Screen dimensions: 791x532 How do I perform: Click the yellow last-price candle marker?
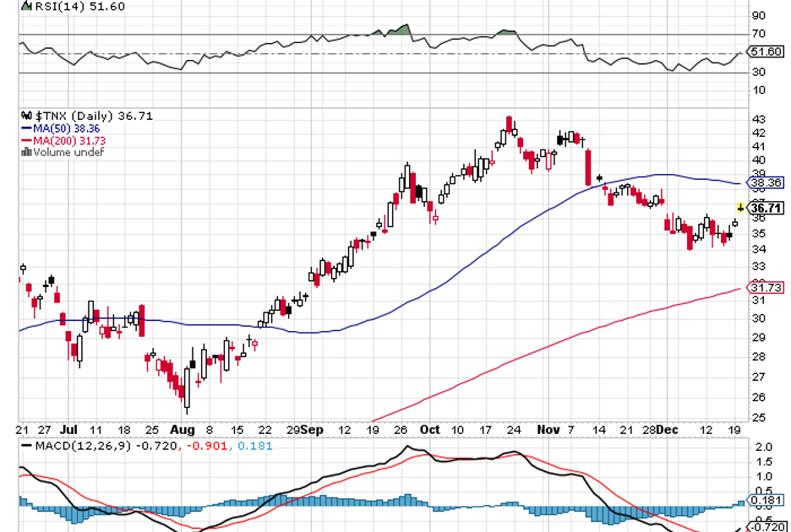741,207
